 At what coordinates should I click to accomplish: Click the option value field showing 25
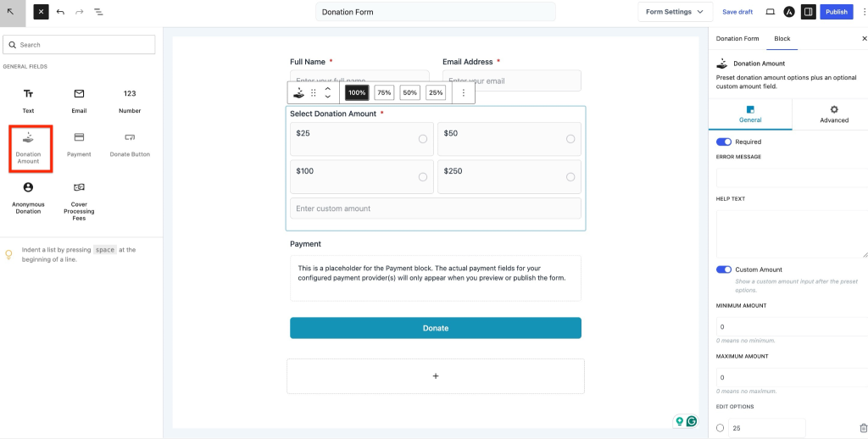click(x=767, y=428)
